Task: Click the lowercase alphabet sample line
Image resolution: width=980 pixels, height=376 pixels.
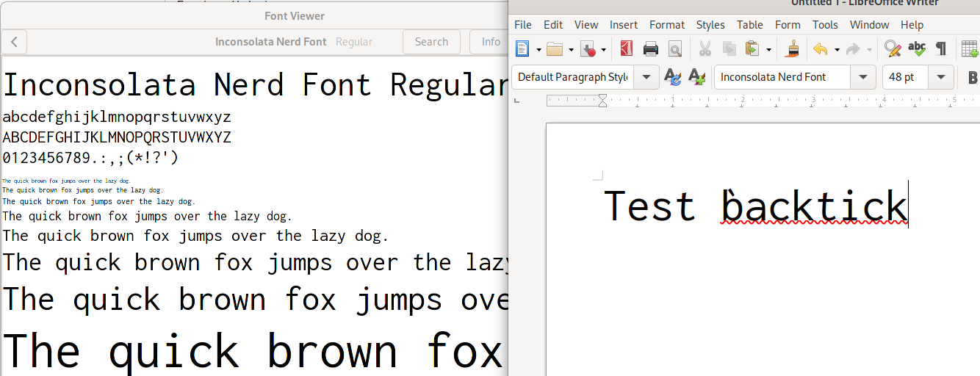Action: click(x=117, y=117)
